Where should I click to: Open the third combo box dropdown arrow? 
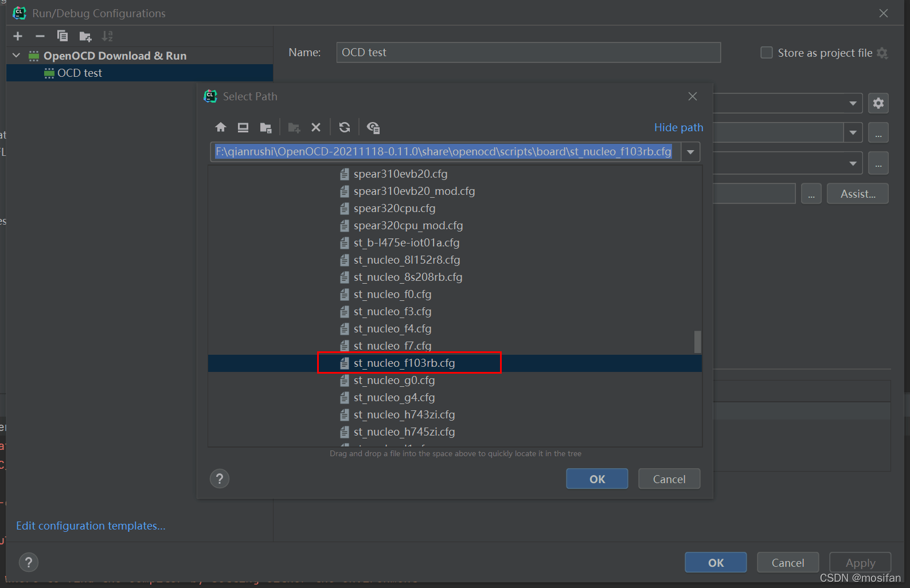853,163
